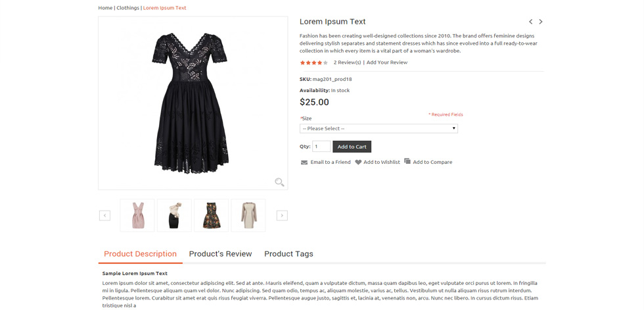Click the magnifier zoom icon on product image
The height and width of the screenshot is (310, 644).
279,182
